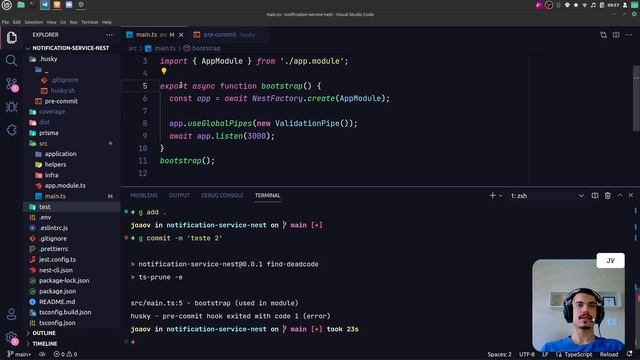Change end of line sequence LF

545,354
